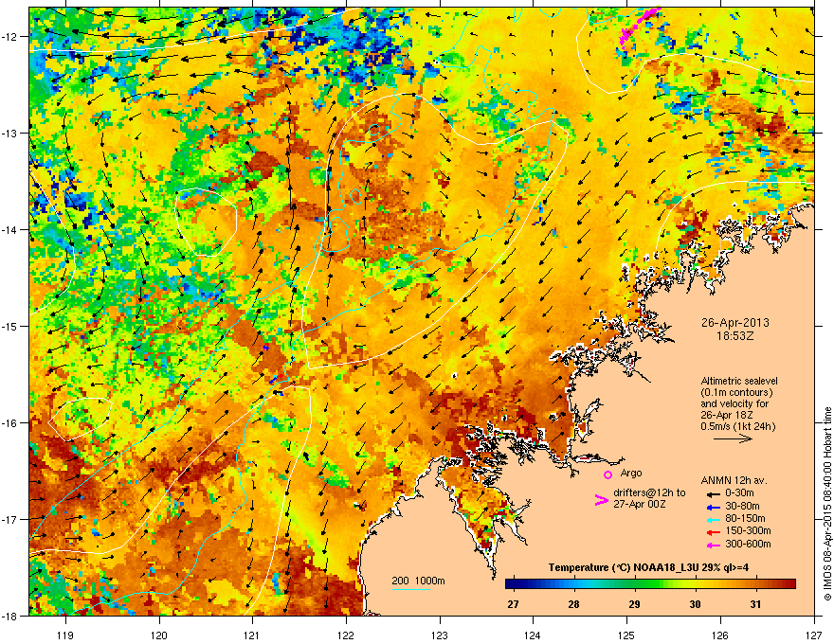Click the latitude axis label -16

(x=10, y=423)
